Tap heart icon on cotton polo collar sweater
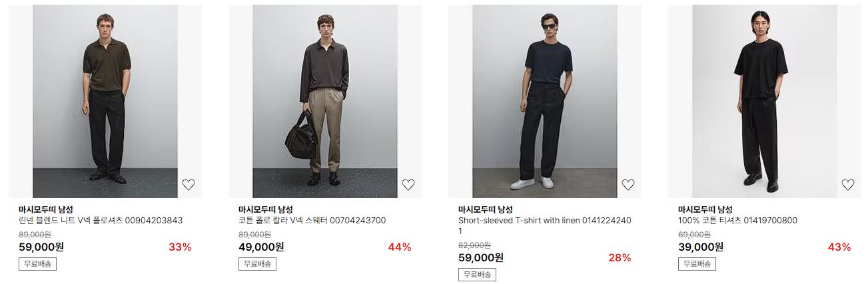The height and width of the screenshot is (284, 868). 408,185
